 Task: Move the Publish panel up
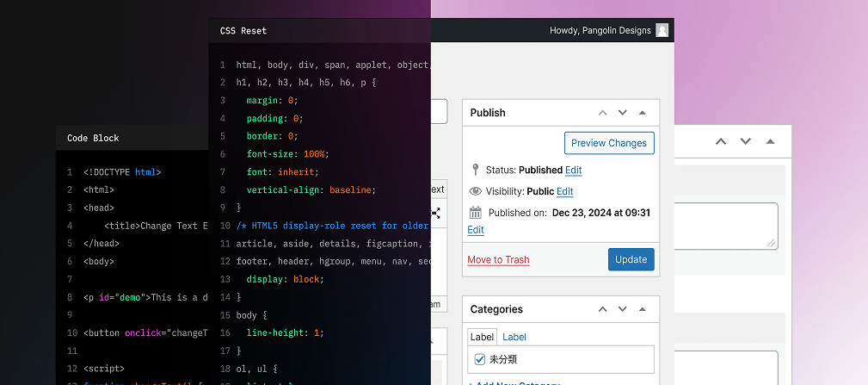pos(602,113)
